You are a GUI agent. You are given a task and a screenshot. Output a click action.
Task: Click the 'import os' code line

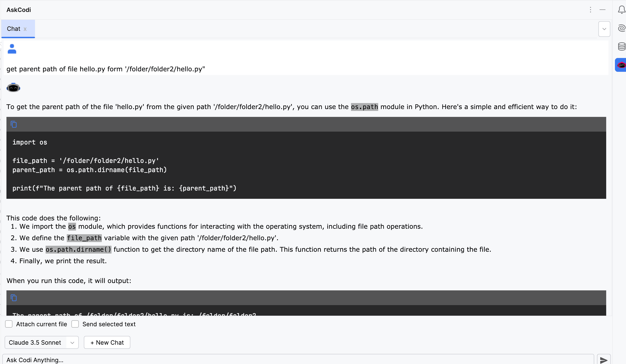pyautogui.click(x=30, y=142)
